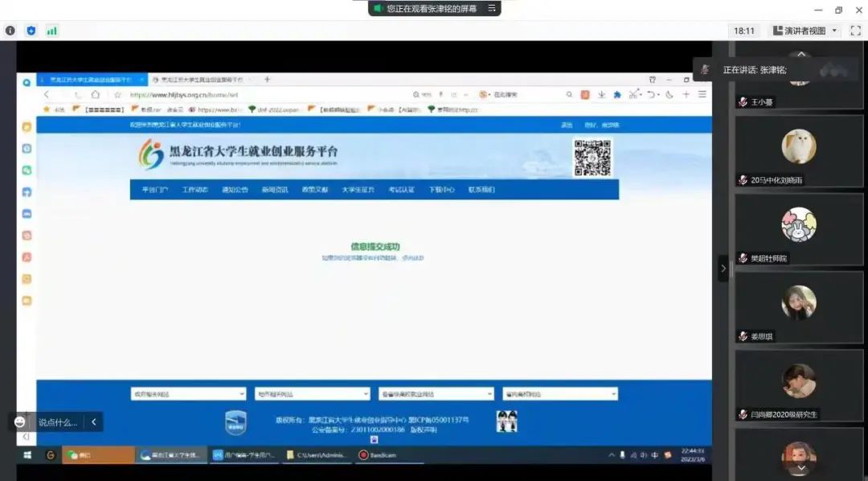Click the browser search magnifier icon
This screenshot has height=481, width=868.
click(569, 95)
